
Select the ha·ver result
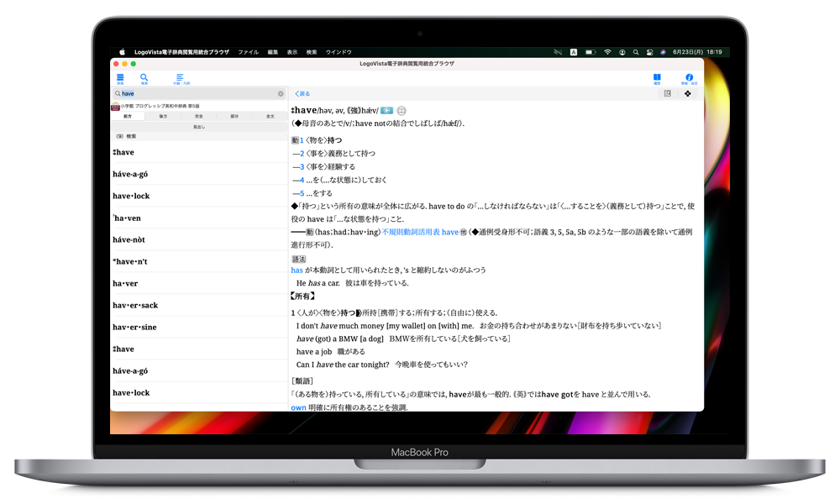pos(199,284)
